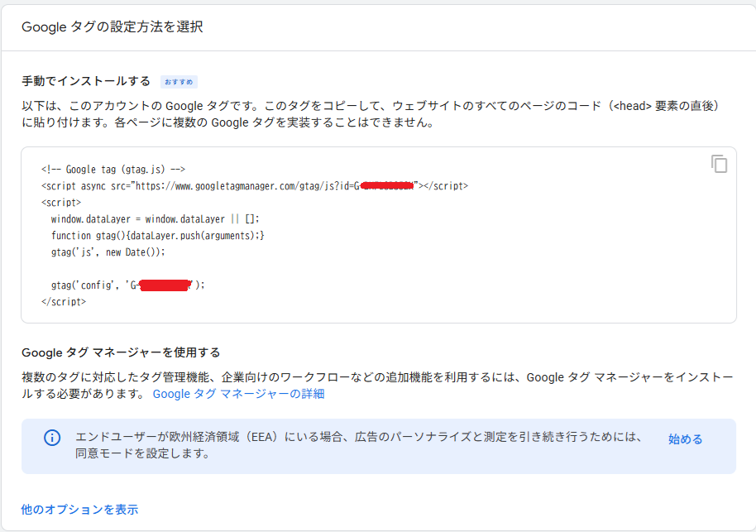Click the paragraph starting 以下は、このアカウントの
Viewport: 756px width, 532px height.
click(371, 114)
